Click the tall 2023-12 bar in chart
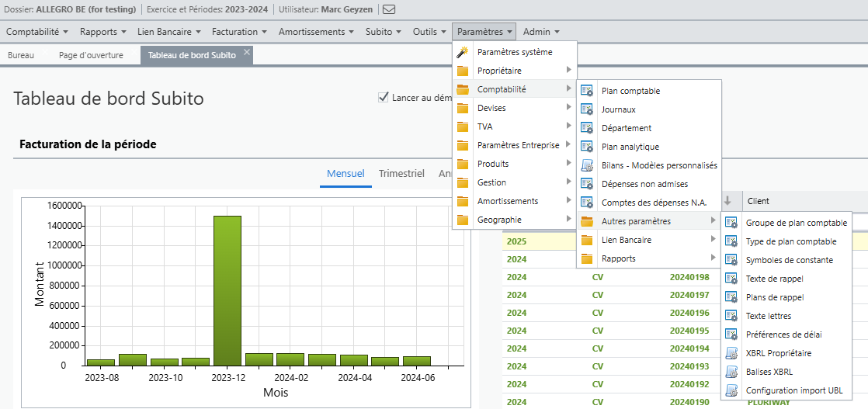The width and height of the screenshot is (868, 409). click(x=227, y=290)
